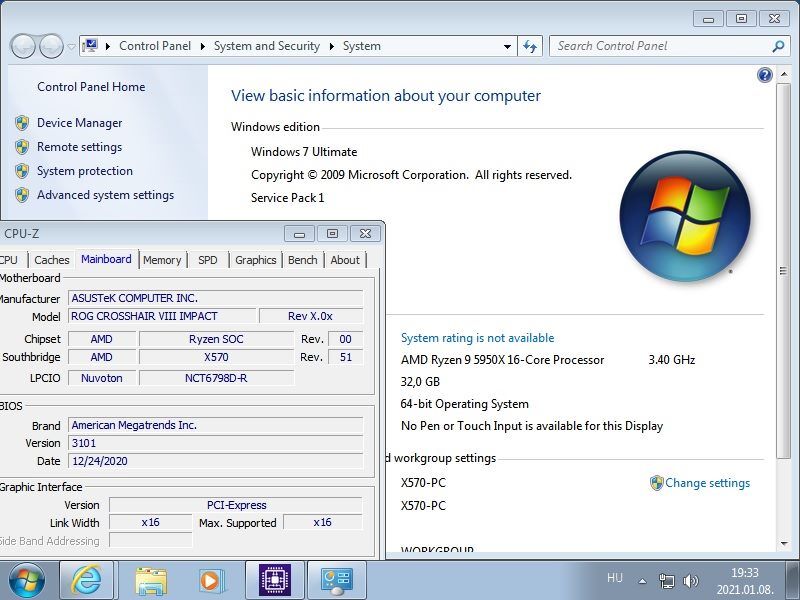Click System and Security breadcrumb
The height and width of the screenshot is (600, 800).
[x=266, y=46]
